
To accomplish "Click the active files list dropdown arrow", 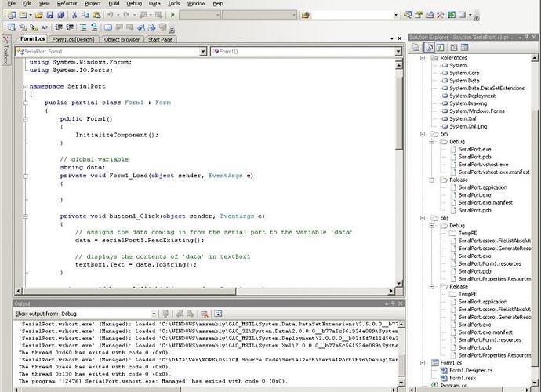I will pyautogui.click(x=392, y=38).
